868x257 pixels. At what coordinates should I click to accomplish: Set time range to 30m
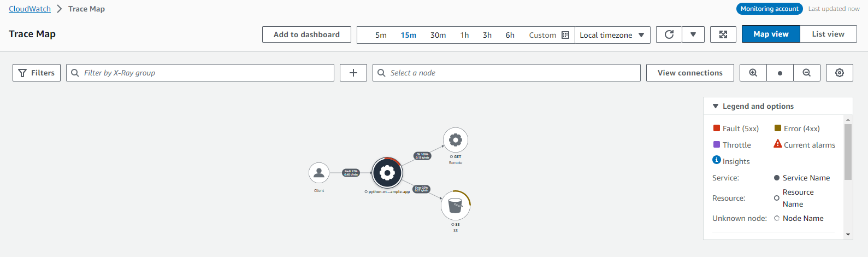438,35
